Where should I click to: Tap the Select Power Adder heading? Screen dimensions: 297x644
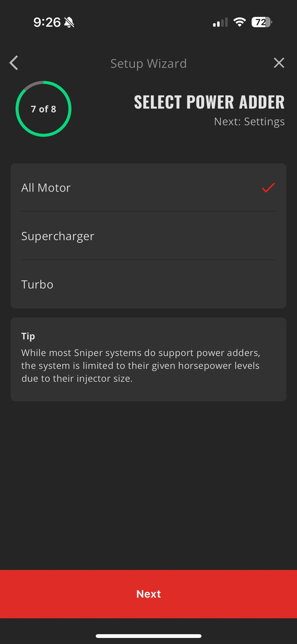pos(209,102)
